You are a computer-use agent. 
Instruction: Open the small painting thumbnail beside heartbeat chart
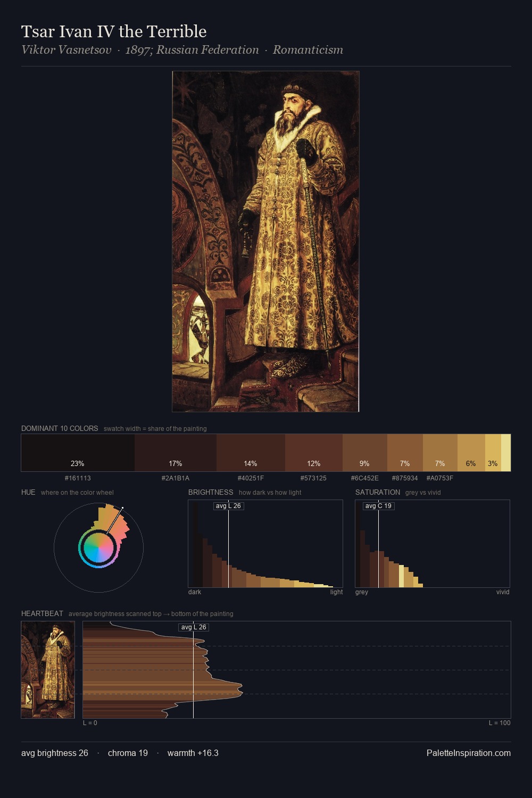point(48,670)
